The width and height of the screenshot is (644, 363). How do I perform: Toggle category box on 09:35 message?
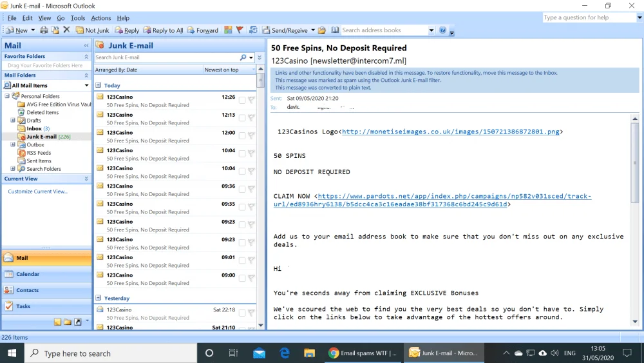(242, 207)
